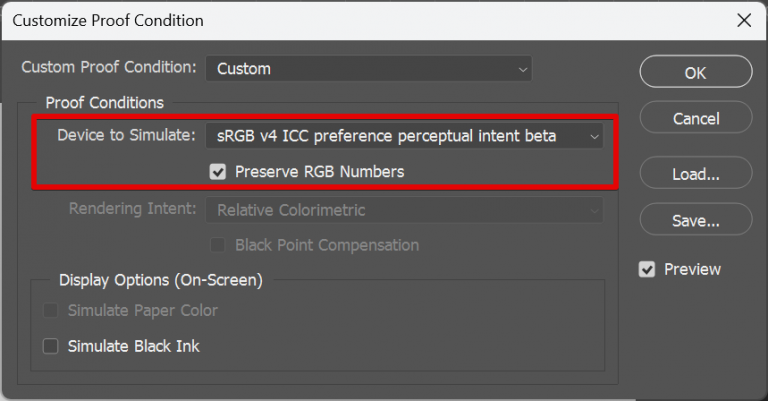Close the Customize Proof Condition dialog

coord(743,20)
